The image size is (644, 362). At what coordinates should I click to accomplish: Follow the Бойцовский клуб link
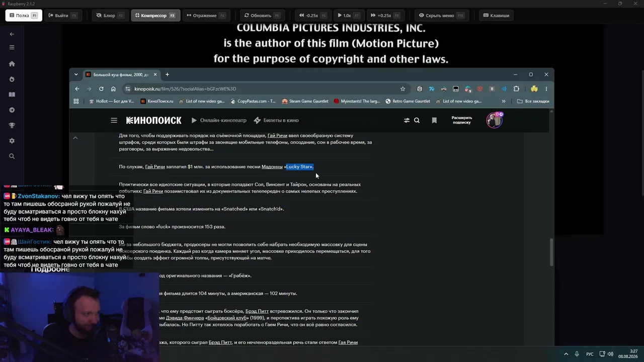227,318
